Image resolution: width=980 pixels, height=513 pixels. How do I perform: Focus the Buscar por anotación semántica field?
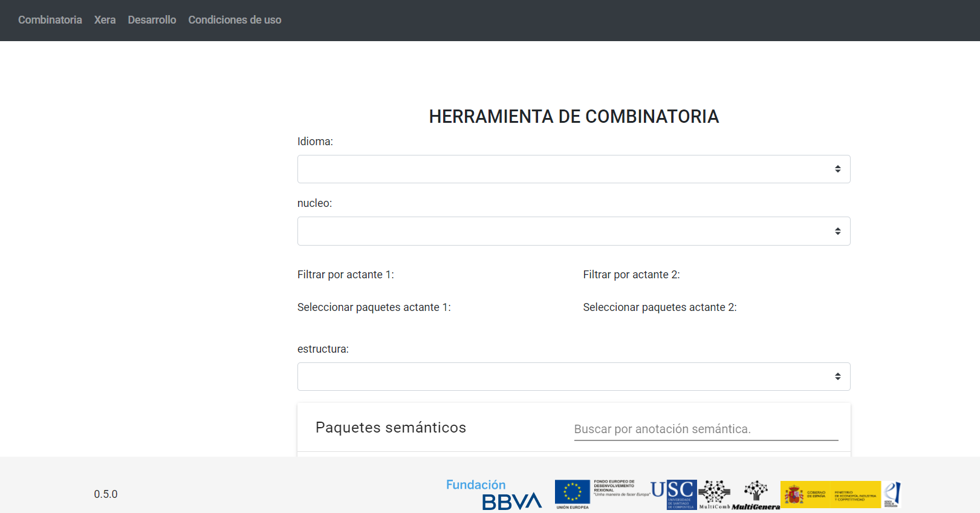[706, 429]
